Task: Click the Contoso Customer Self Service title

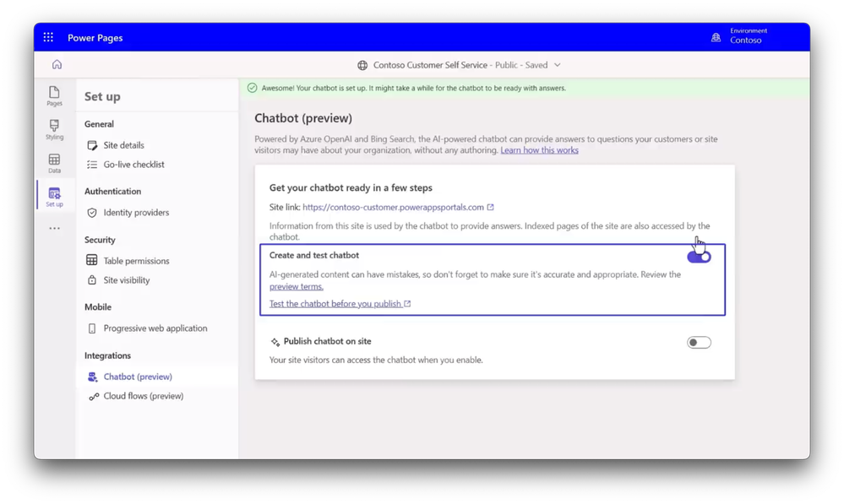Action: point(430,65)
